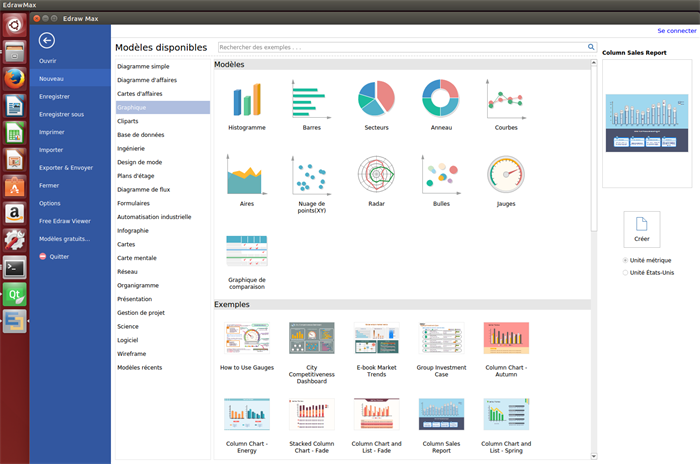Open the Group Investment Case example
This screenshot has width=700, height=464.
tap(441, 349)
